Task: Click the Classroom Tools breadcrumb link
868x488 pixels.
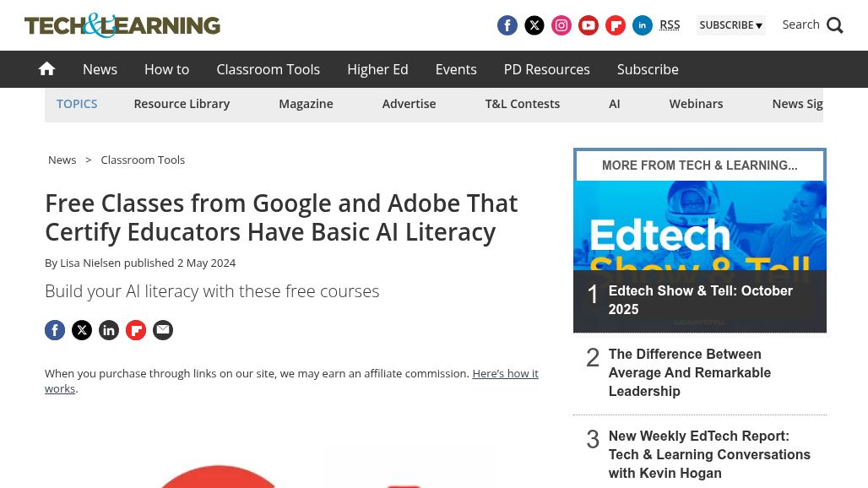Action: tap(143, 160)
